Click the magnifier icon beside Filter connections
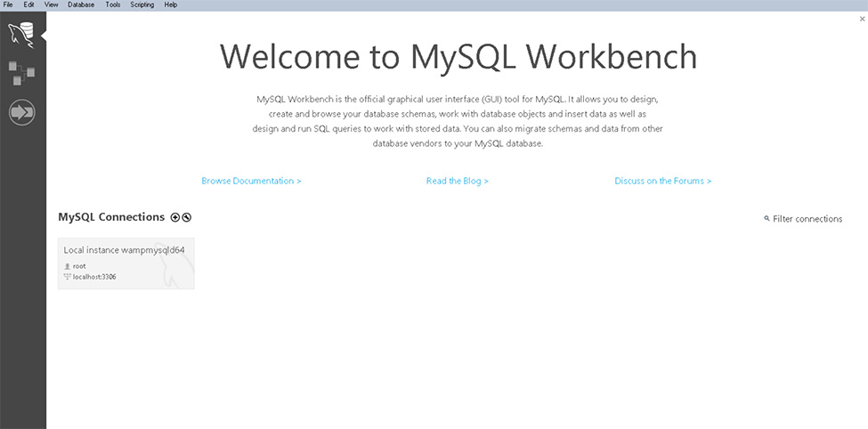This screenshot has width=868, height=429. point(767,219)
